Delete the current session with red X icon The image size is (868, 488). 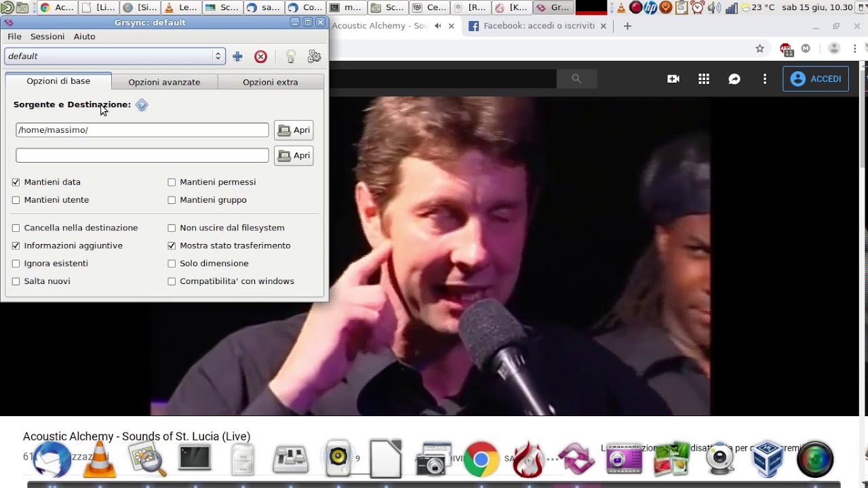pos(260,57)
